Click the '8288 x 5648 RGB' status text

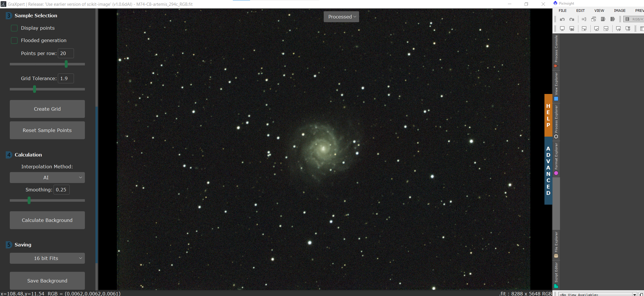click(531, 293)
